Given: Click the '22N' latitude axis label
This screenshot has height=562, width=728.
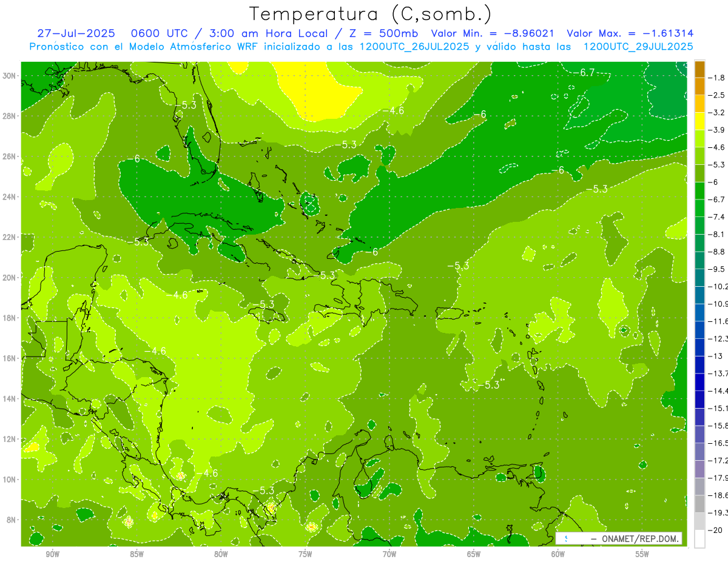Looking at the screenshot, I should 9,237.
